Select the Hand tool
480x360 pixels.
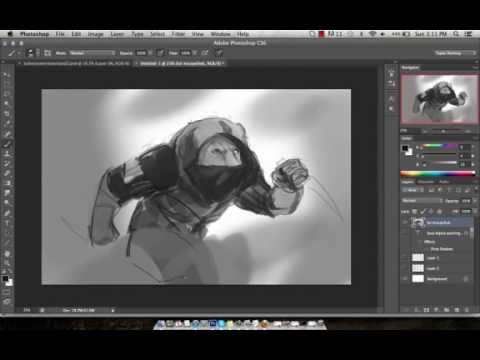click(7, 254)
